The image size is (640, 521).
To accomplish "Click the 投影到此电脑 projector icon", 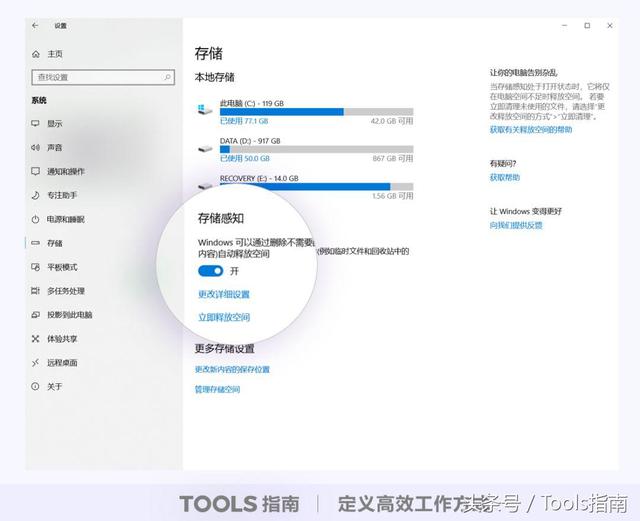I will click(x=36, y=315).
